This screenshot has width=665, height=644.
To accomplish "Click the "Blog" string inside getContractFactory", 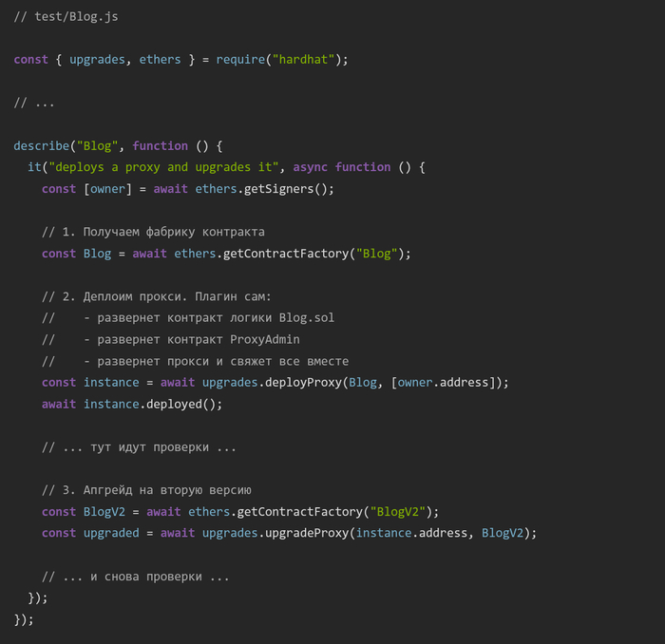I will (x=377, y=253).
